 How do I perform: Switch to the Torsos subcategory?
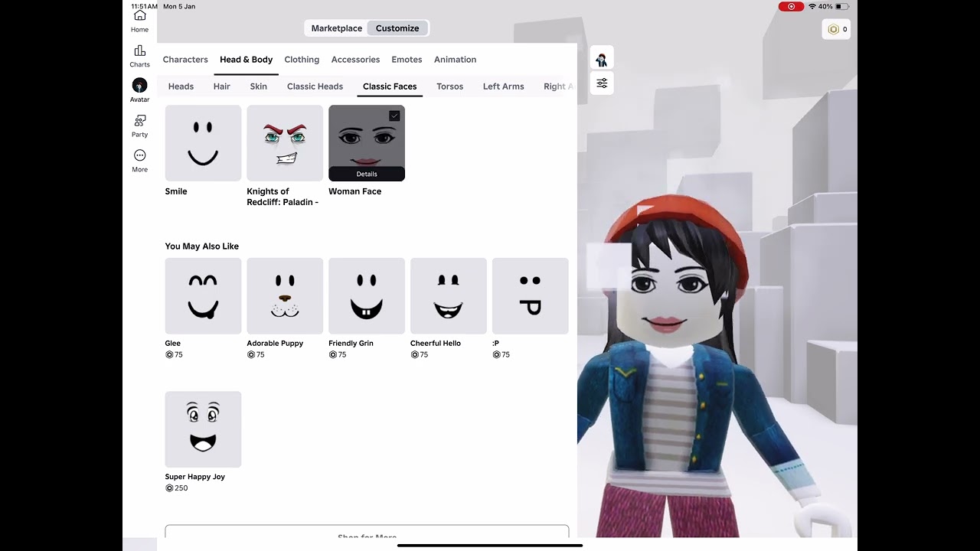pos(449,86)
